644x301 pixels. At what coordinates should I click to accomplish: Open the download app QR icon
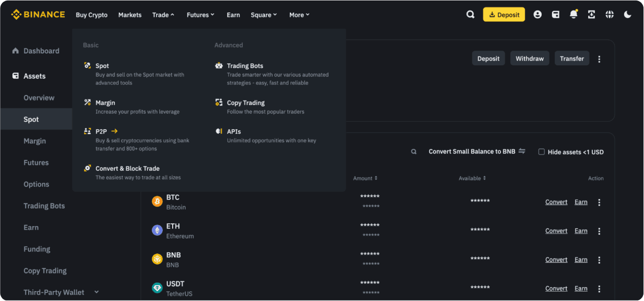coord(592,14)
